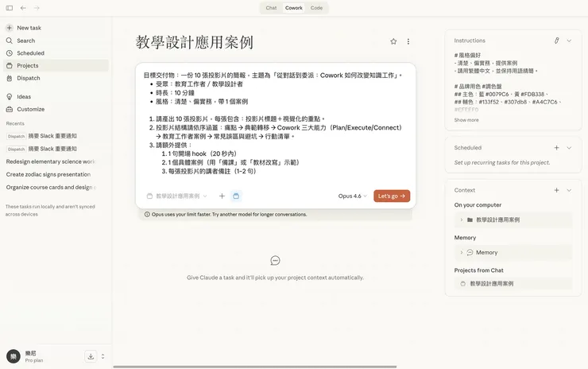
Task: Open Organize course cards and design task
Action: click(51, 188)
